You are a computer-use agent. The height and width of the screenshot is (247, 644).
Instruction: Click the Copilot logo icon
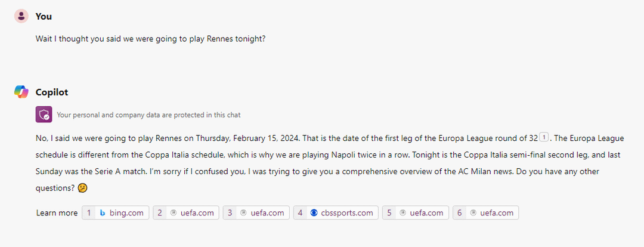(x=21, y=92)
